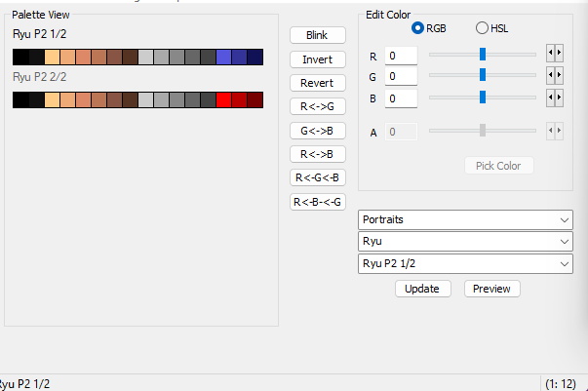Viewport: 588px width, 391px height.
Task: Decrease R value with left arrow
Action: (550, 53)
